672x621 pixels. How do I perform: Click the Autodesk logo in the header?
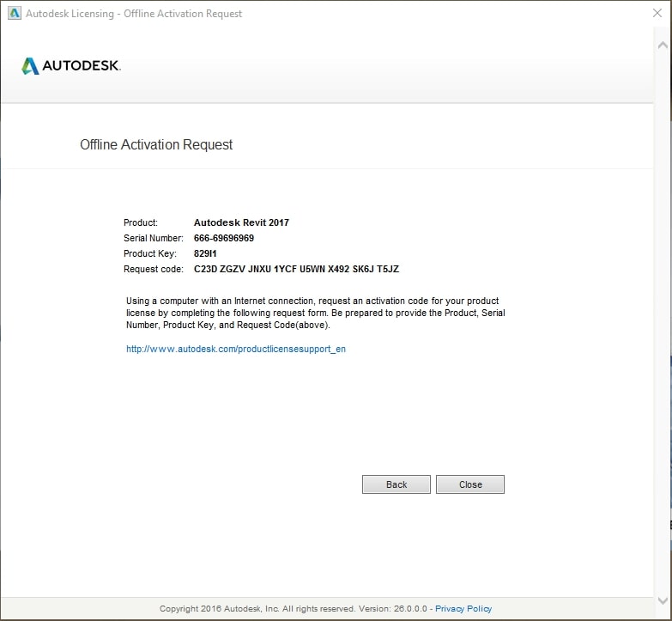(x=71, y=66)
